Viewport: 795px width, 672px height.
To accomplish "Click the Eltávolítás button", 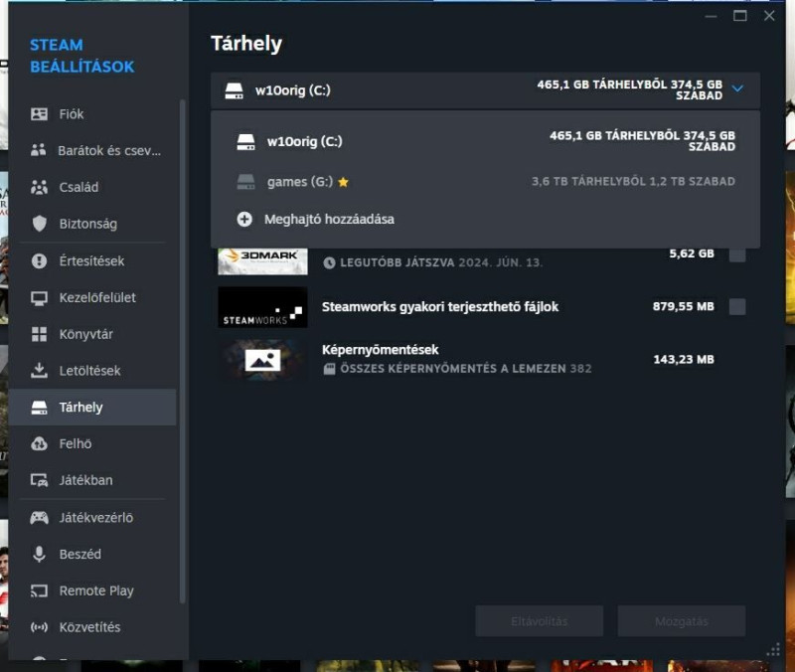I will 540,621.
